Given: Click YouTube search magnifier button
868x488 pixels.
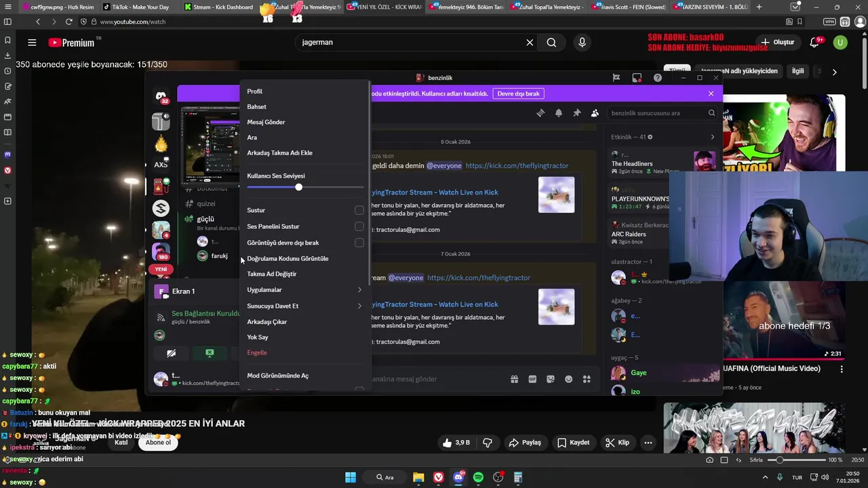Looking at the screenshot, I should 551,43.
